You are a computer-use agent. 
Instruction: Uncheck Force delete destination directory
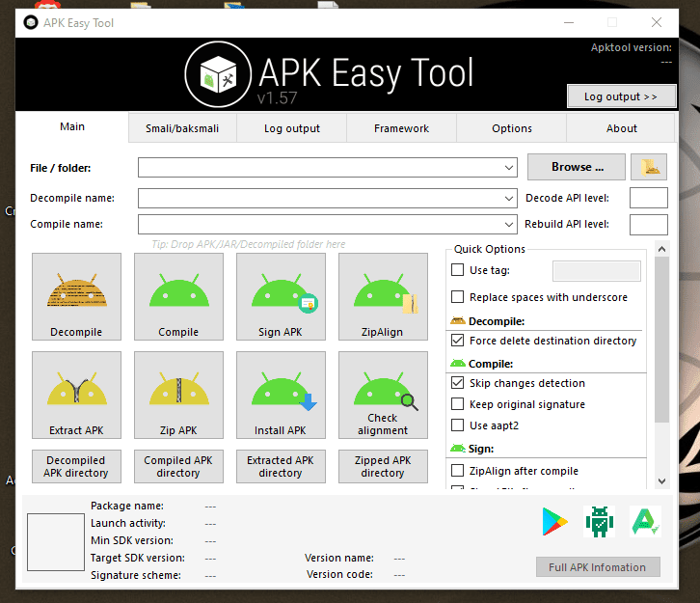458,341
